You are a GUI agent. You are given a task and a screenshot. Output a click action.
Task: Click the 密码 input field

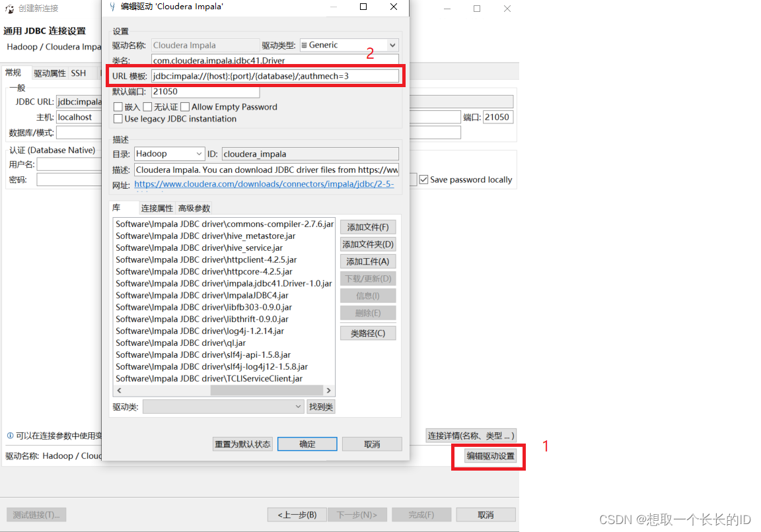pos(69,180)
